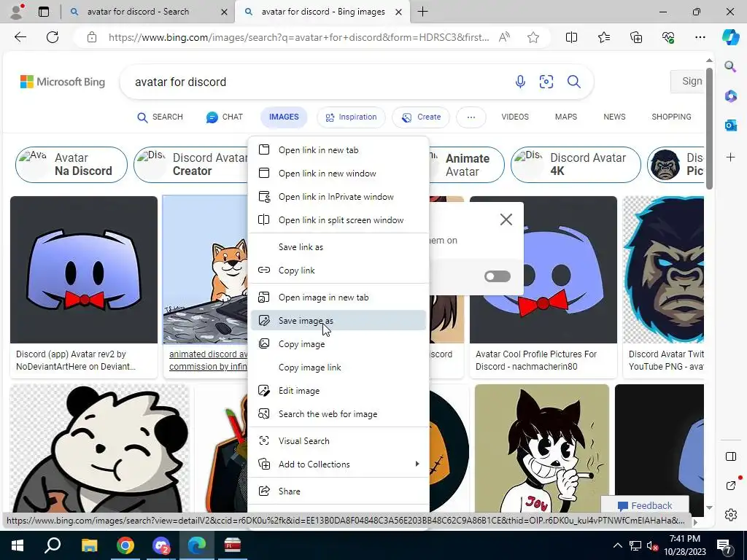This screenshot has height=560, width=747.
Task: Open the more options ellipsis pill
Action: point(471,117)
